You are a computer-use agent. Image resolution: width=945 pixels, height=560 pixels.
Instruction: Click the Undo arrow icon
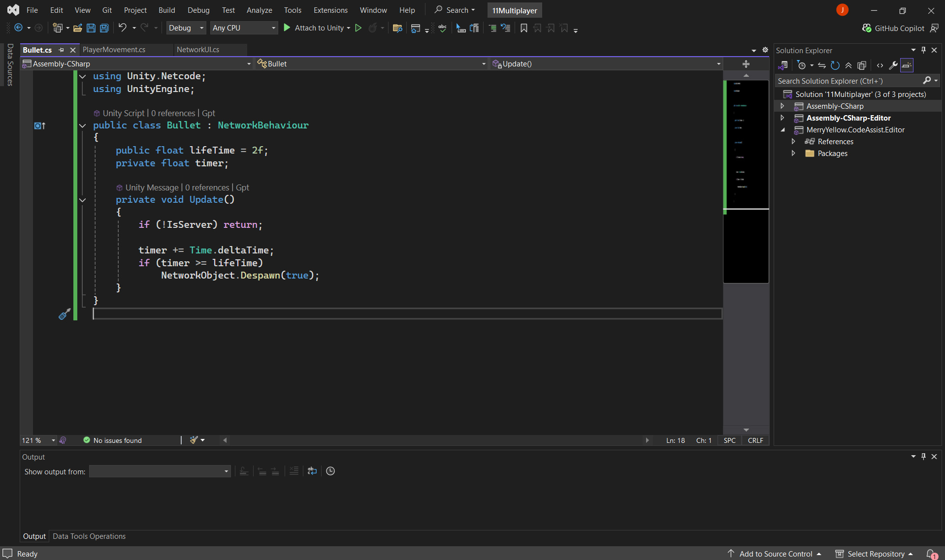click(122, 28)
